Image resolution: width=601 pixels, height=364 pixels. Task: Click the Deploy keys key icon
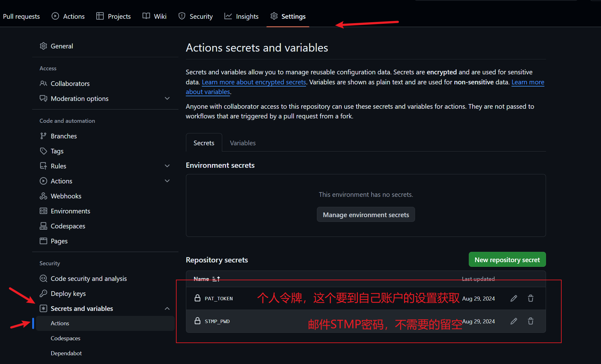pos(43,293)
